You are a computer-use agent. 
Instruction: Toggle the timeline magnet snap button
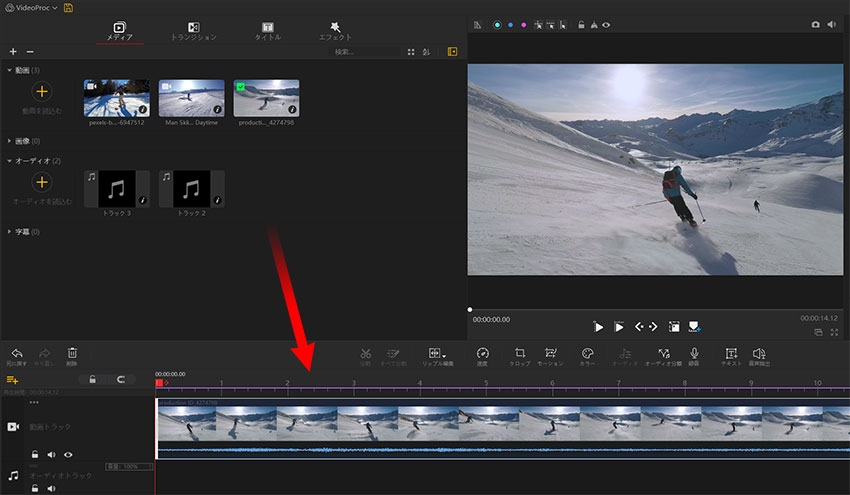[x=121, y=379]
